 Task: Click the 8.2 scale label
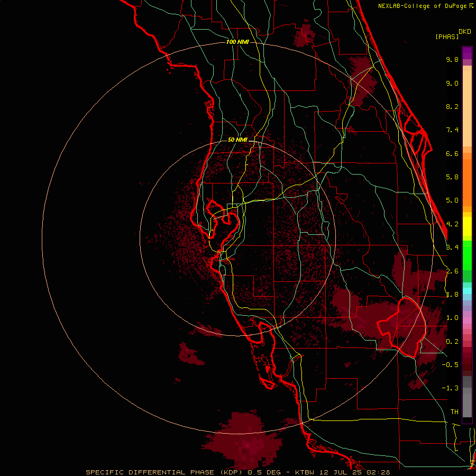(452, 106)
